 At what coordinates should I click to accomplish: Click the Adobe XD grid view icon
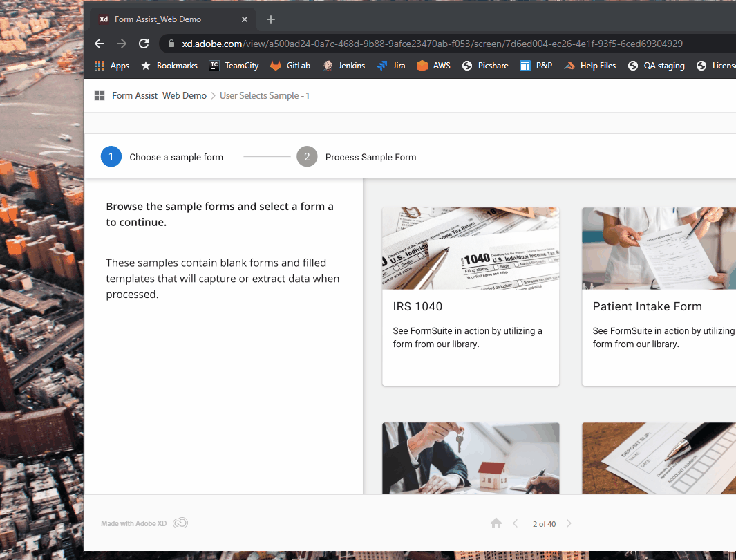click(x=100, y=96)
